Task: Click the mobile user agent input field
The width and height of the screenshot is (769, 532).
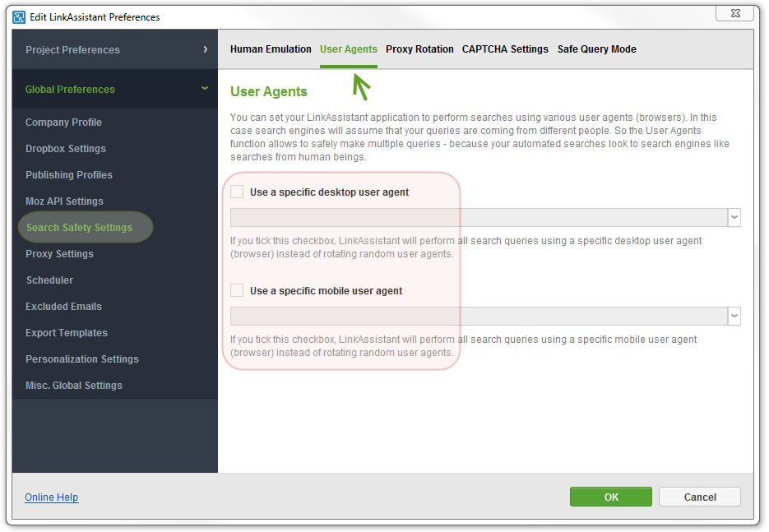Action: coord(479,316)
